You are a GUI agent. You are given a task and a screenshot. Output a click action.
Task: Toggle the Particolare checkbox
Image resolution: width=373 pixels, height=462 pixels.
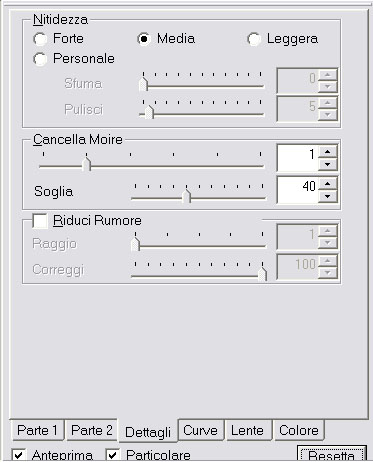pos(113,455)
